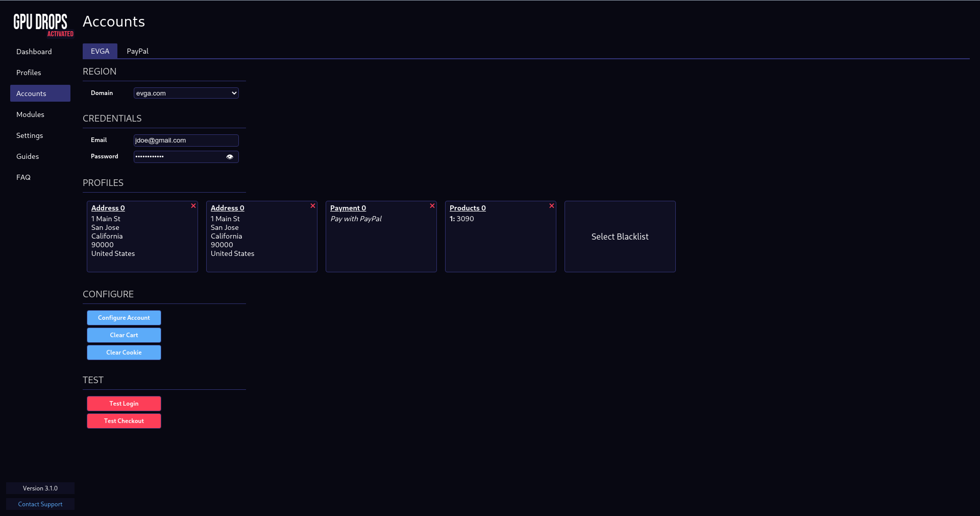Click the Configure Account button
Viewport: 980px width, 516px height.
[124, 318]
